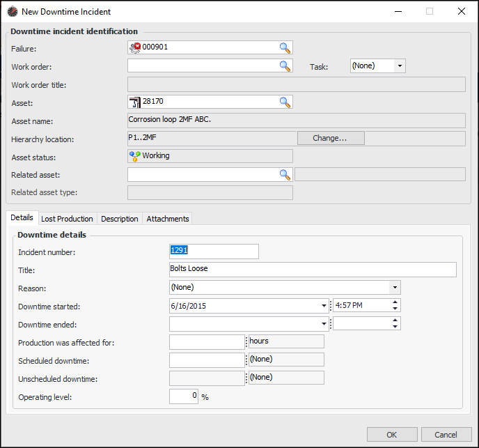Open the Work order search lookup icon
479x448 pixels.
(x=284, y=65)
